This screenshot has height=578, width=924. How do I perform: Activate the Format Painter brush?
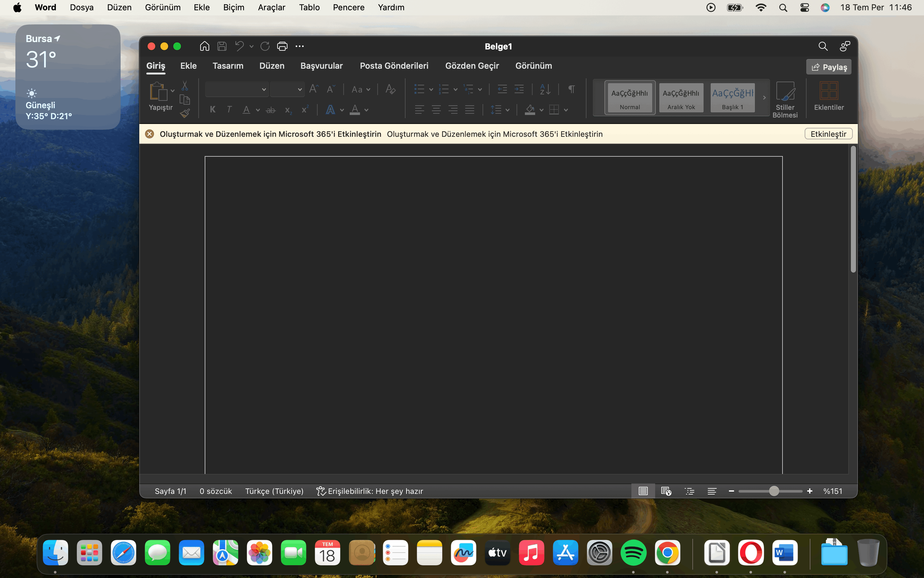coord(185,113)
